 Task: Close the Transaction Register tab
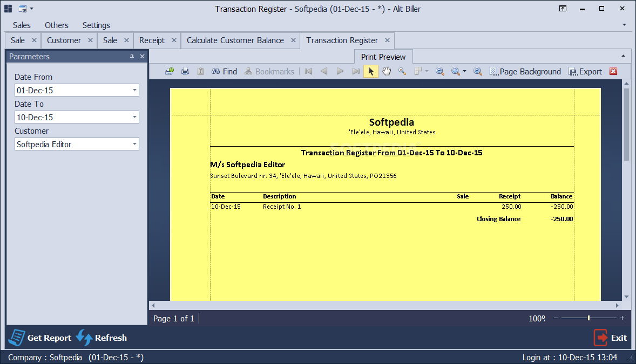tap(387, 40)
